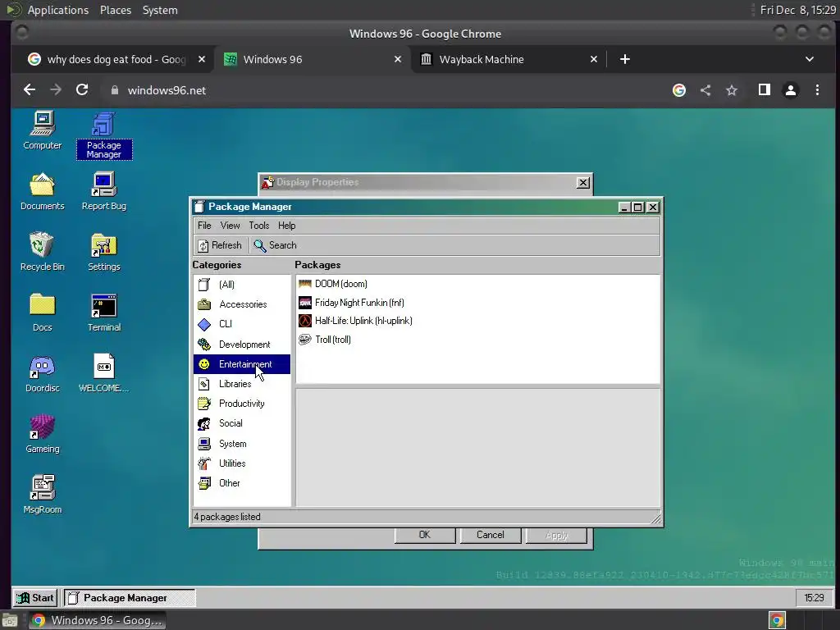Click Apply in Display Properties window
The width and height of the screenshot is (840, 630).
point(556,535)
